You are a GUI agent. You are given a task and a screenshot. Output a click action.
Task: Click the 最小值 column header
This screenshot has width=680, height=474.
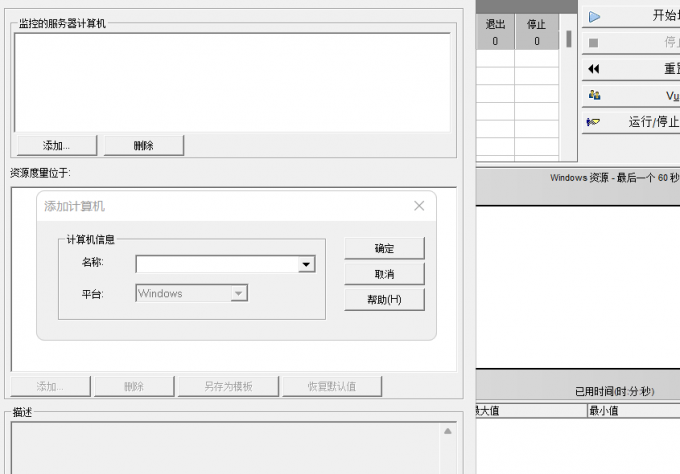pos(633,410)
